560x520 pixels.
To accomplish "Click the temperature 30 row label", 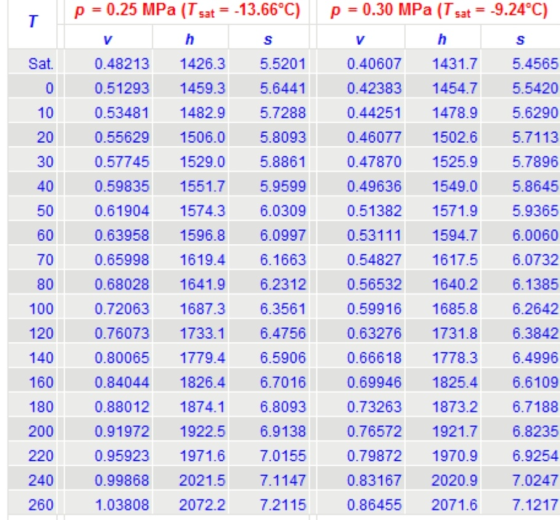I will coord(45,162).
